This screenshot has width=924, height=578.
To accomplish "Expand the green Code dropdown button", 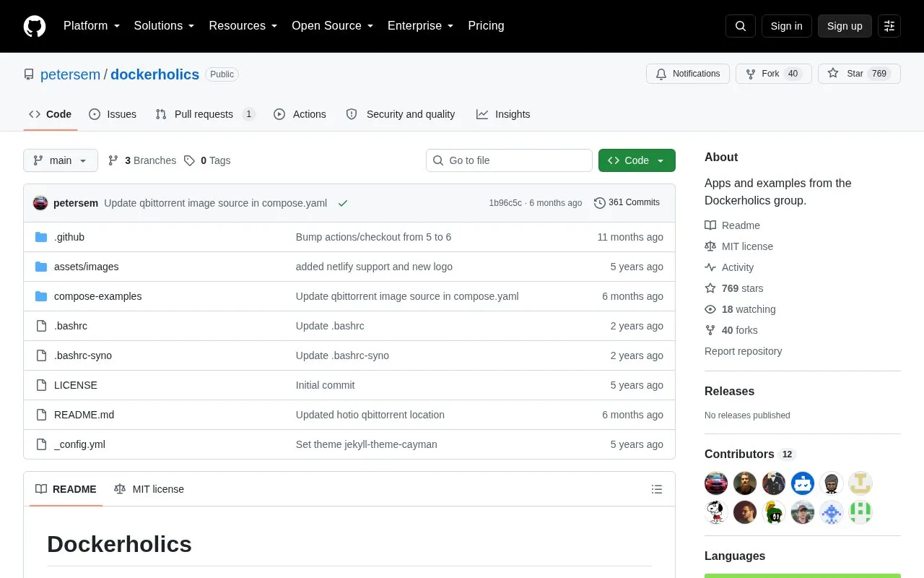I will tap(637, 160).
